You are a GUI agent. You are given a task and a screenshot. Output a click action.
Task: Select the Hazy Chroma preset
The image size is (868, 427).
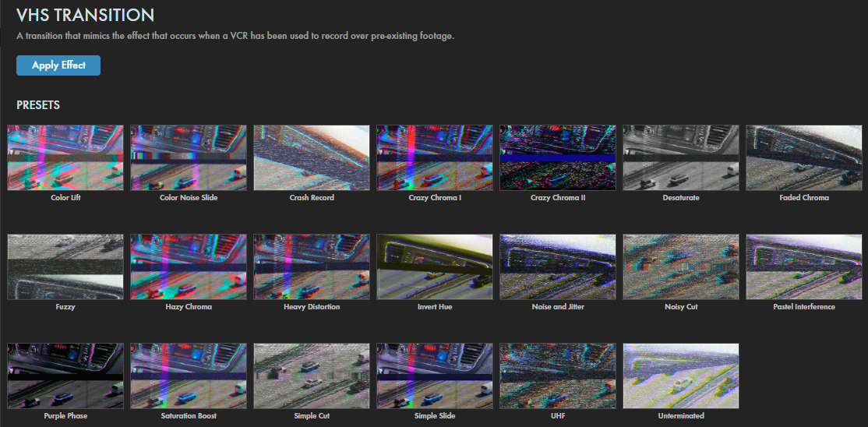[189, 266]
